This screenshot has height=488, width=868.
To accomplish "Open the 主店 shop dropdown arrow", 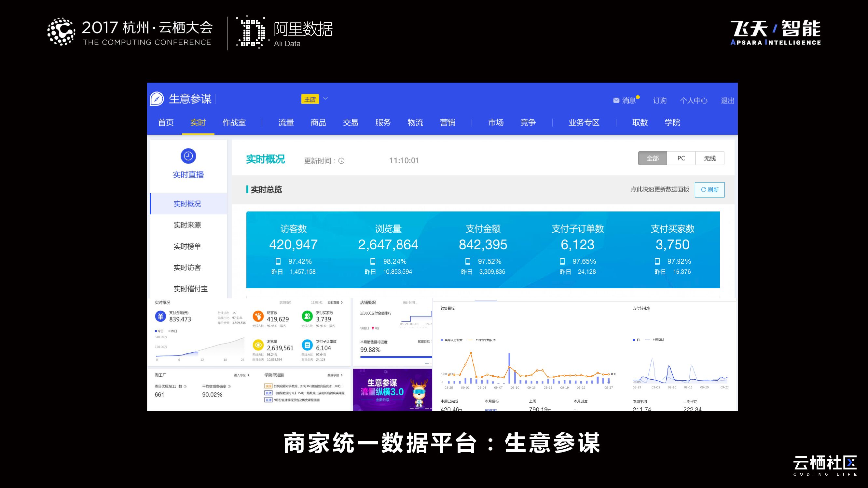I will [x=325, y=99].
